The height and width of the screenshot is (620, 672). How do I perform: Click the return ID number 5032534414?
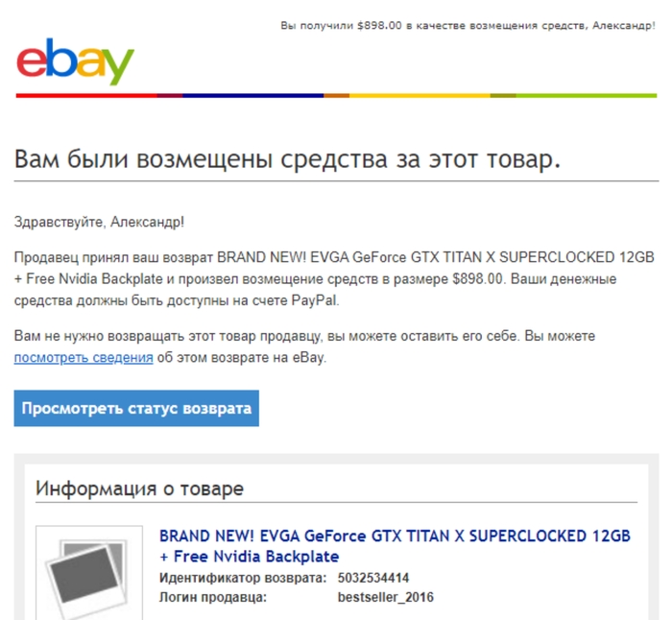coord(372,578)
